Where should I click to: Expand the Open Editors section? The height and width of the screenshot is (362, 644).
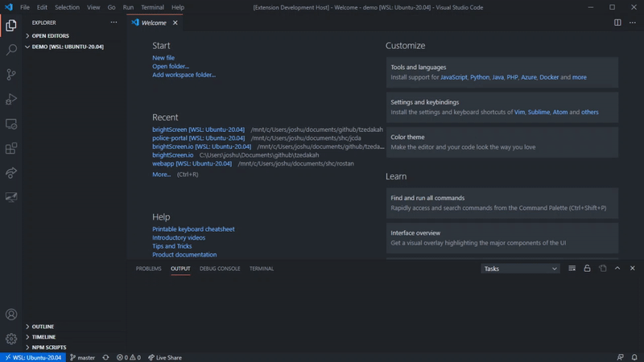50,36
